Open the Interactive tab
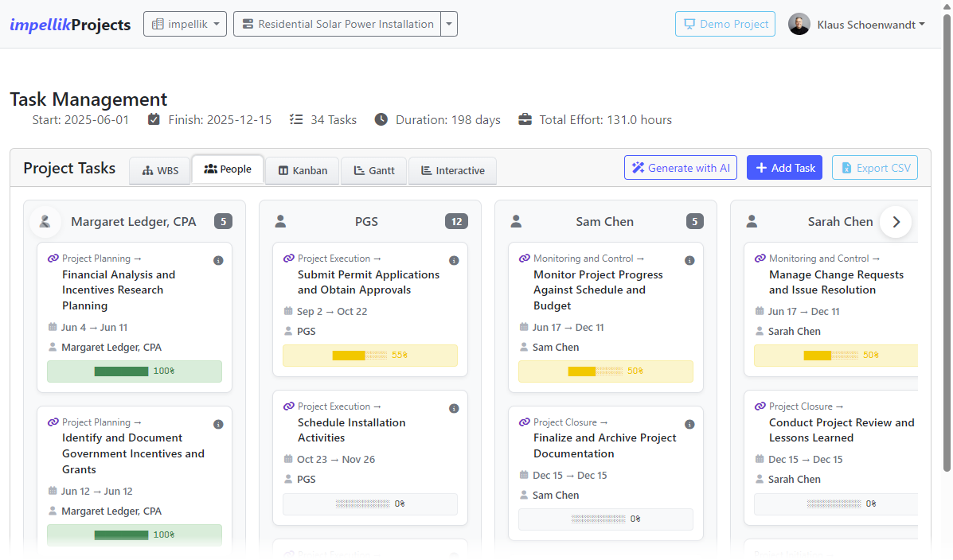Image resolution: width=953 pixels, height=560 pixels. [453, 171]
